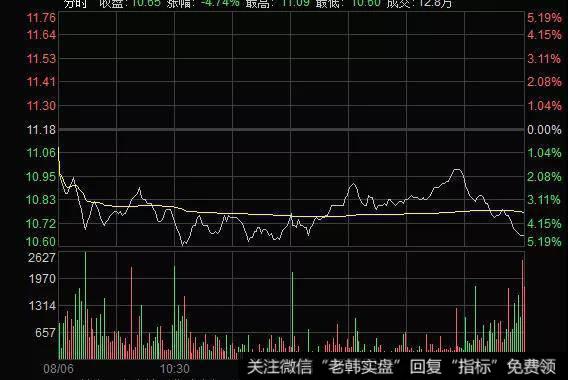
Task: Click the green 5.19% lower limit label
Action: [x=544, y=241]
